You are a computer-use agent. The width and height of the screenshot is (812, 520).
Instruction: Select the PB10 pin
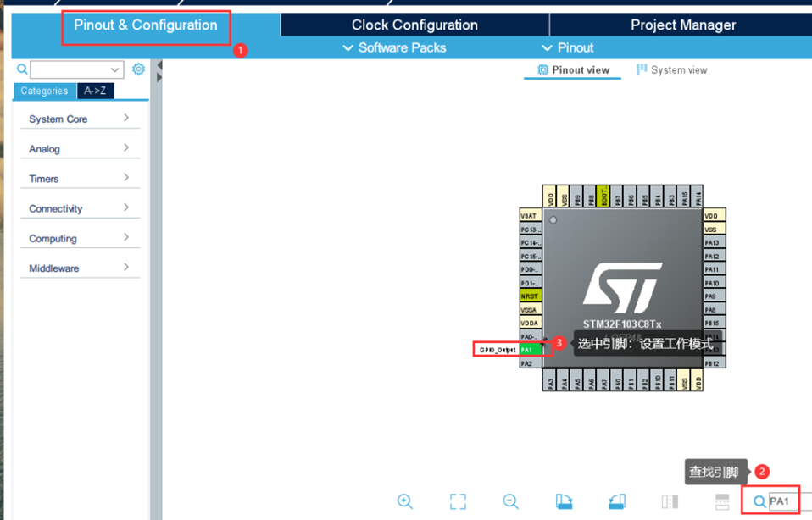(x=658, y=380)
